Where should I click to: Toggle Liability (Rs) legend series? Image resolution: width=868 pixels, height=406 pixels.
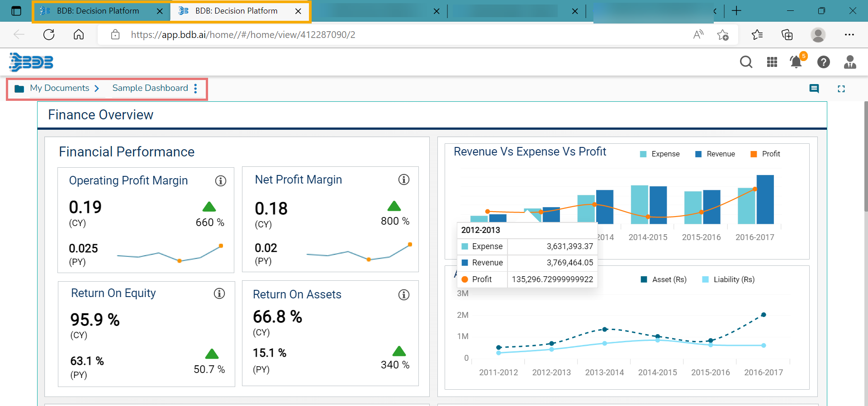pyautogui.click(x=728, y=280)
